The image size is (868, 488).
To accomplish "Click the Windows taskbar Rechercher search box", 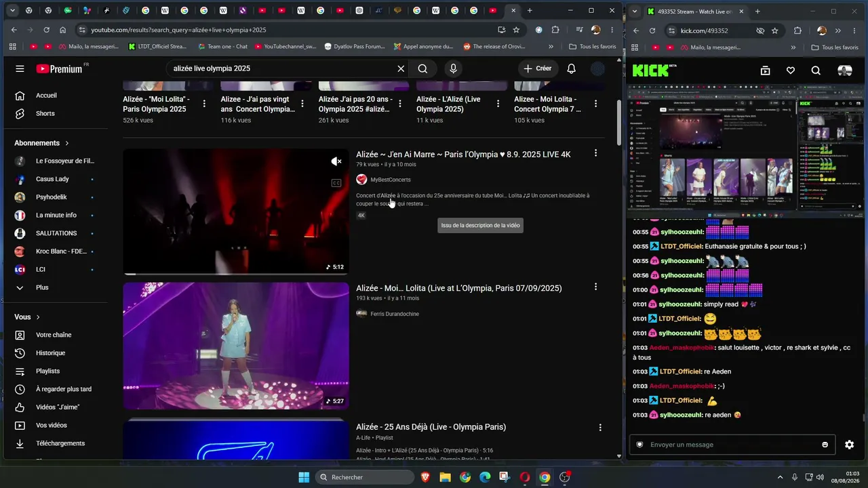I will (x=366, y=477).
